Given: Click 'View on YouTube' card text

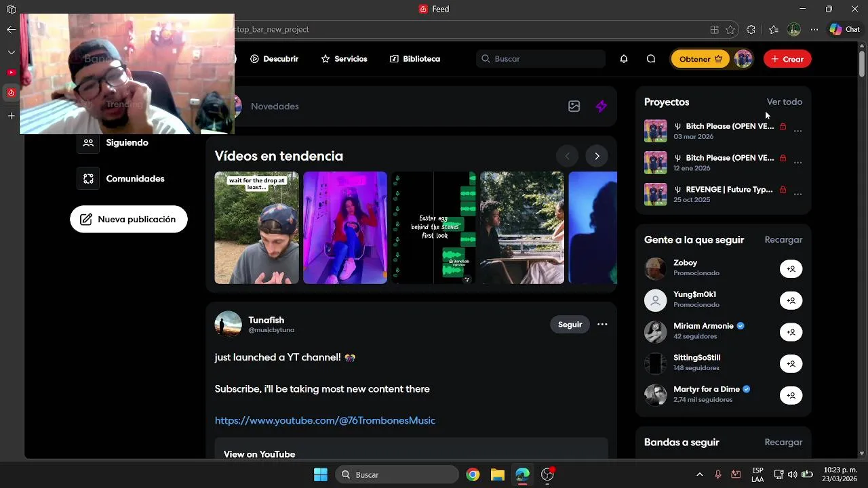Looking at the screenshot, I should 259,454.
